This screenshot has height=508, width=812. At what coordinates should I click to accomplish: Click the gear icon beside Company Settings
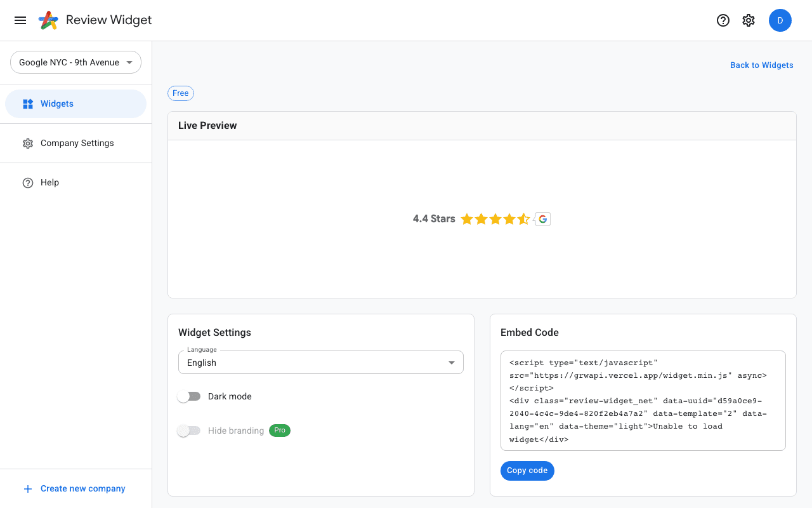(28, 143)
